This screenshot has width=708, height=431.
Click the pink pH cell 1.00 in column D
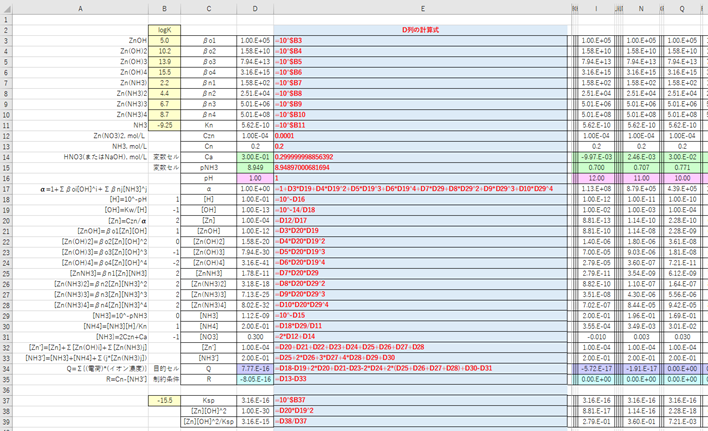click(x=255, y=178)
